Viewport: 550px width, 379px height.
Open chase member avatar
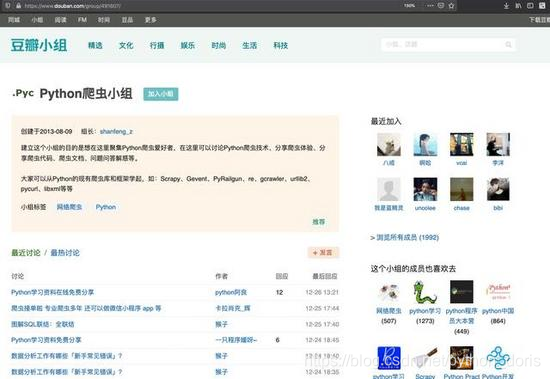point(462,189)
